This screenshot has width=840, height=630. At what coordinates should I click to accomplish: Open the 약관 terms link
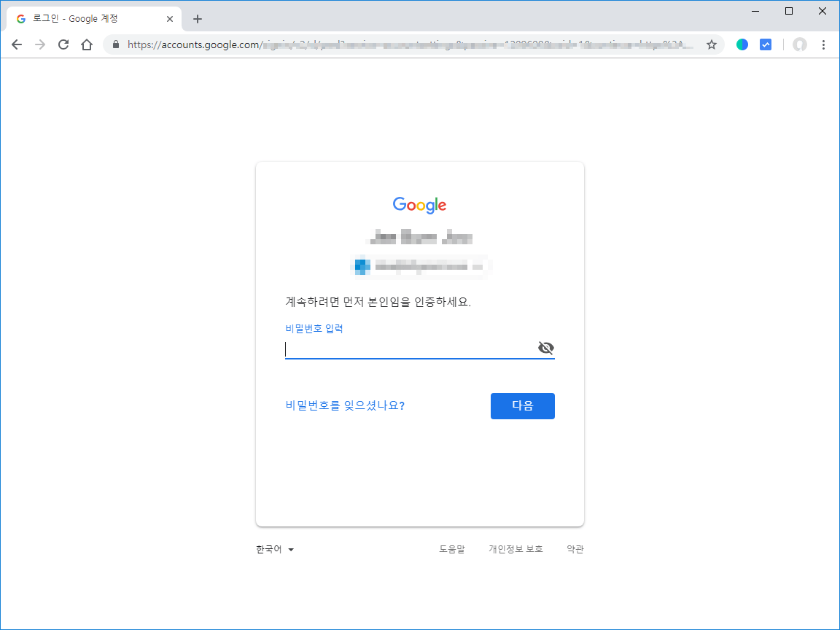click(575, 549)
